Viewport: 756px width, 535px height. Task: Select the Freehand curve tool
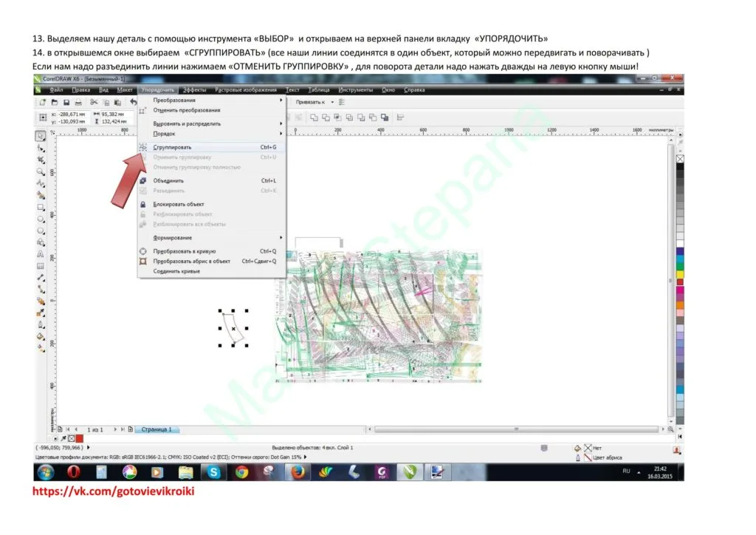[x=41, y=183]
